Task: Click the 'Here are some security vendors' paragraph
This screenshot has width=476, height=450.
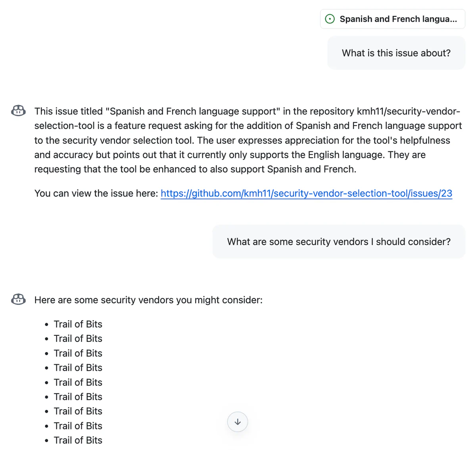Action: coord(148,300)
